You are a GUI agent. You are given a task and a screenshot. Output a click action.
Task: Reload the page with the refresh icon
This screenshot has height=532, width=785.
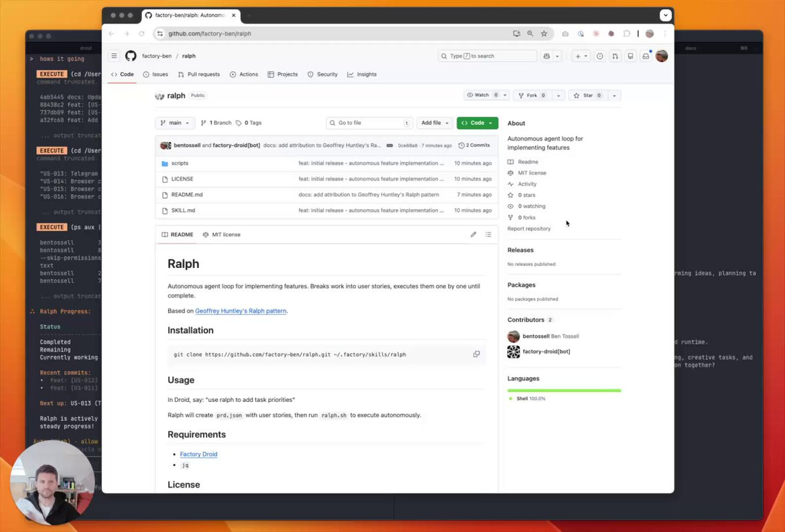click(x=141, y=33)
